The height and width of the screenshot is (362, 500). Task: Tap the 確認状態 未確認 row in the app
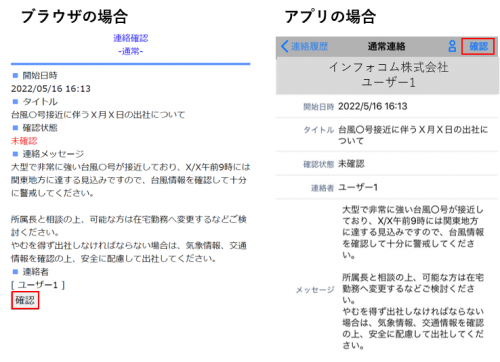tap(387, 164)
